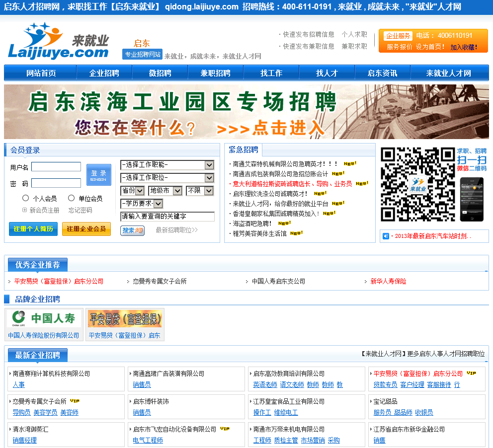Click the 设为首页 link
493x448 pixels.
430,47
